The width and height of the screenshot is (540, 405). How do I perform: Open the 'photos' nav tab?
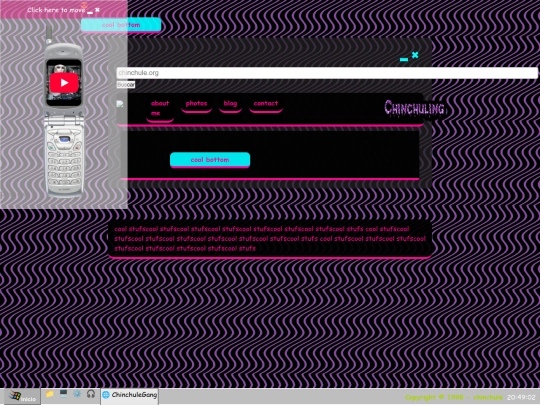(196, 105)
